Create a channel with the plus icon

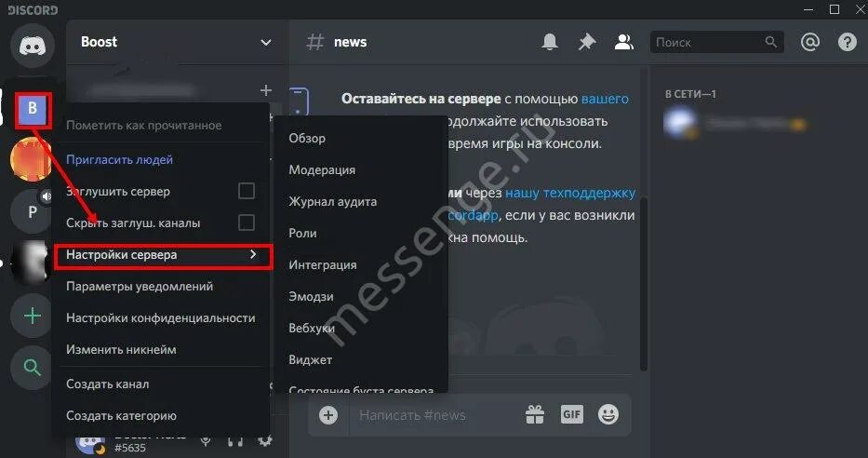266,89
